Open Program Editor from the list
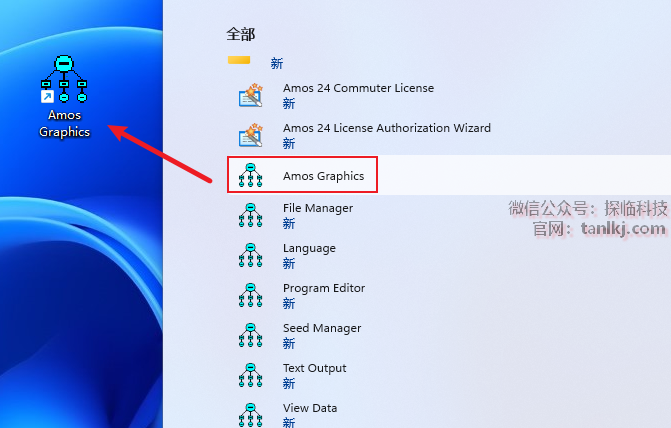Image resolution: width=671 pixels, height=428 pixels. (x=324, y=288)
